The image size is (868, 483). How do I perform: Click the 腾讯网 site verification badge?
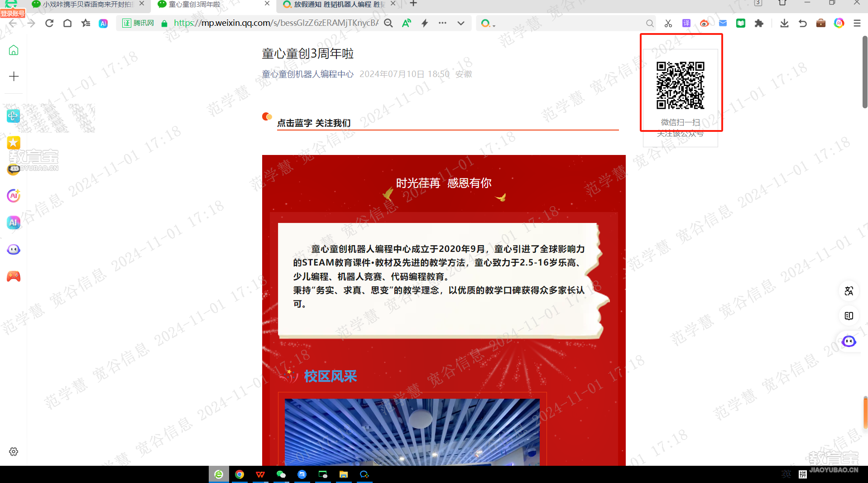(x=138, y=23)
